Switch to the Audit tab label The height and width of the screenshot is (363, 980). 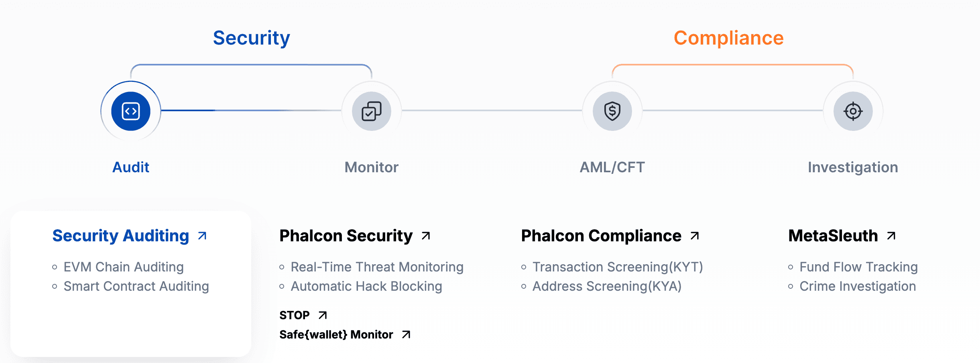pos(131,167)
